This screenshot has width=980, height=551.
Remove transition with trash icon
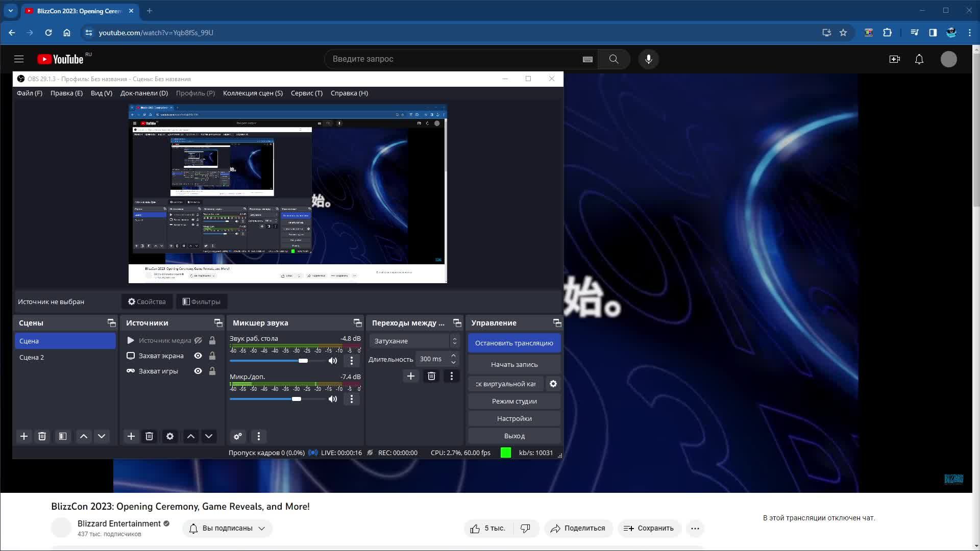coord(431,376)
